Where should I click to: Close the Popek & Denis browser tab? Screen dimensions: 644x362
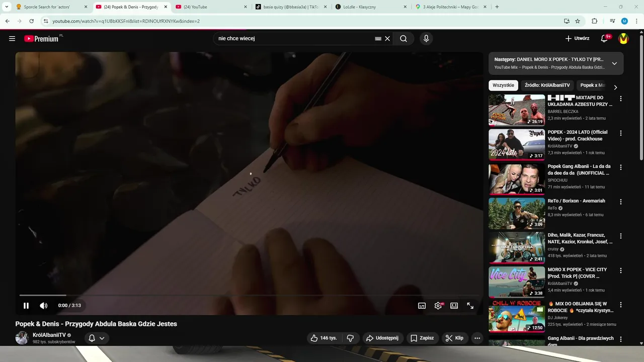(166, 7)
